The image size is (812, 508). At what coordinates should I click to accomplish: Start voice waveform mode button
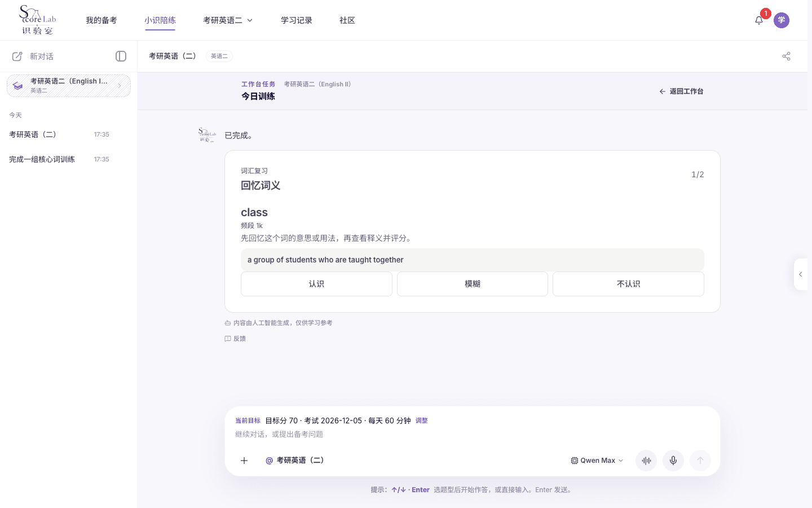646,461
